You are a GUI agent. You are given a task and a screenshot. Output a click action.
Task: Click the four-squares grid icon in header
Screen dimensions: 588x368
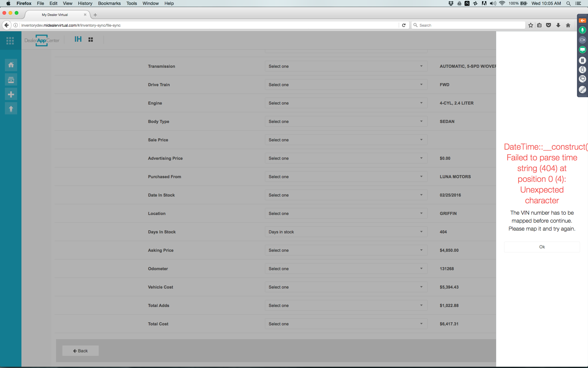click(x=91, y=40)
